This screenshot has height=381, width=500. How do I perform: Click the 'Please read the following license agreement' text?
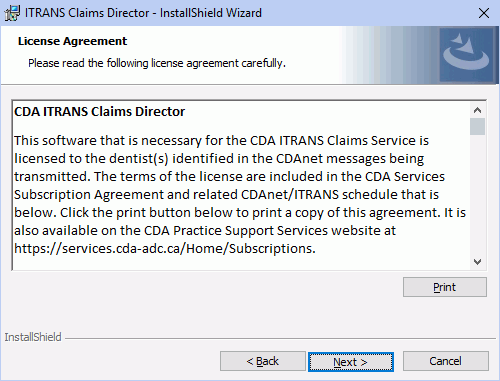pyautogui.click(x=157, y=63)
